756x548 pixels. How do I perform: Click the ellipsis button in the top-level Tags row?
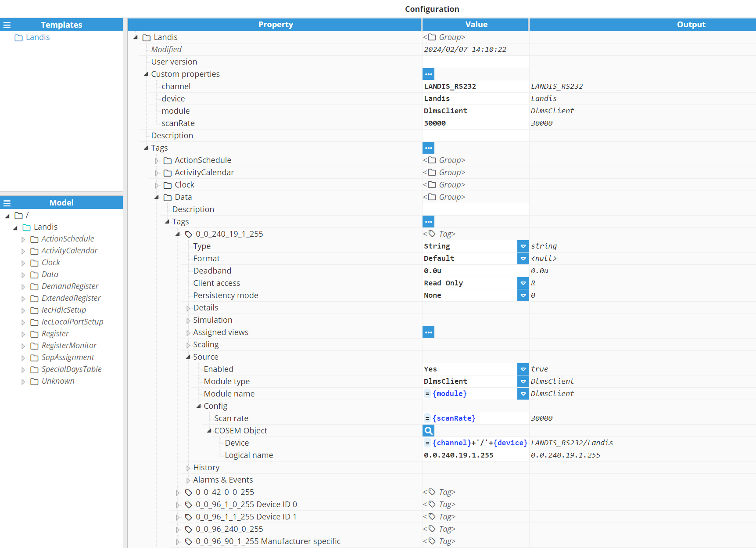coord(429,148)
